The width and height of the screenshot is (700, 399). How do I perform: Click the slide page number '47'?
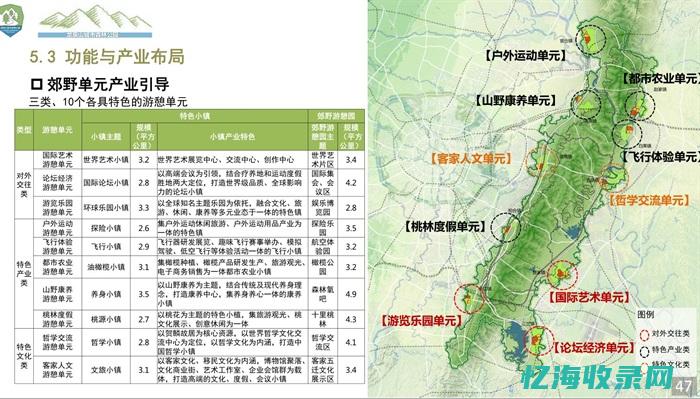tap(684, 386)
